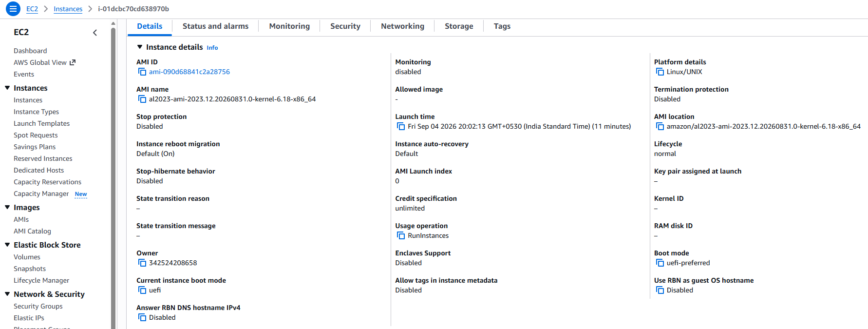
Task: Collapse the Instance details section
Action: click(x=140, y=47)
